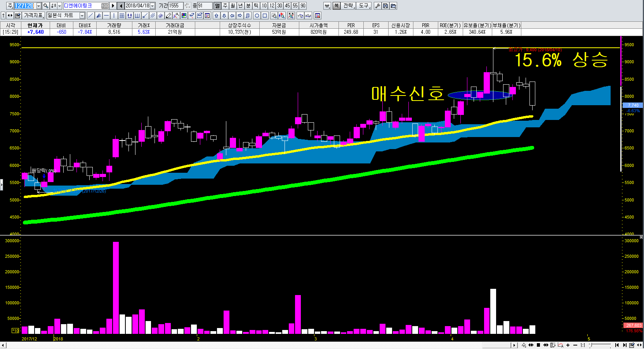Select the 45 interval button

pos(287,6)
